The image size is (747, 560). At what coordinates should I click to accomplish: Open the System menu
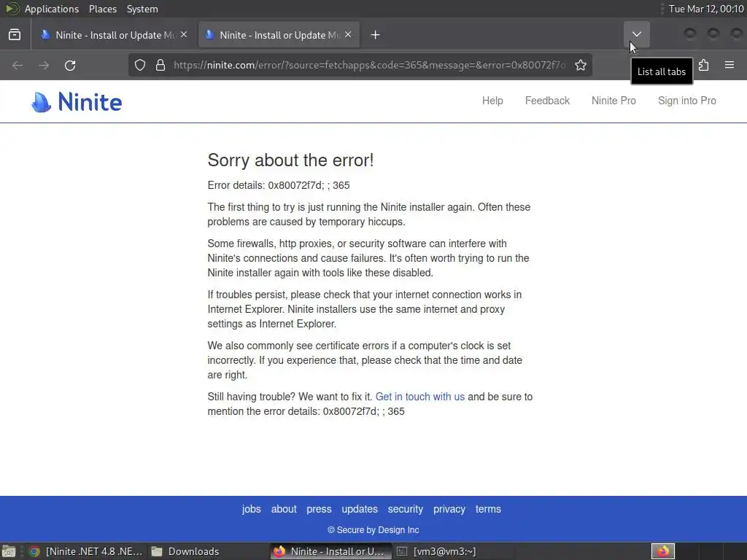(x=142, y=9)
